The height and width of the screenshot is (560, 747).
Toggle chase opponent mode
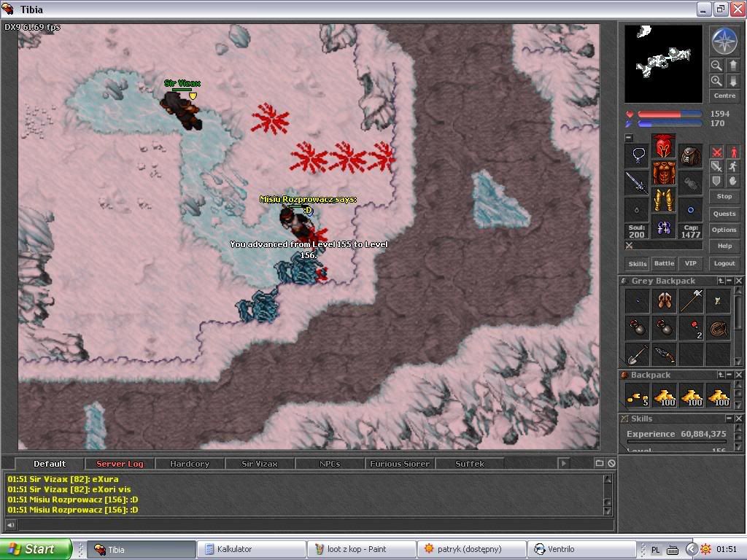[x=733, y=166]
